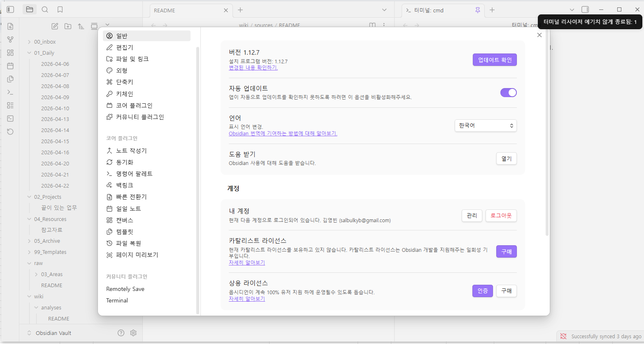Create a new note with the pencil icon
The image size is (644, 344).
tap(55, 26)
